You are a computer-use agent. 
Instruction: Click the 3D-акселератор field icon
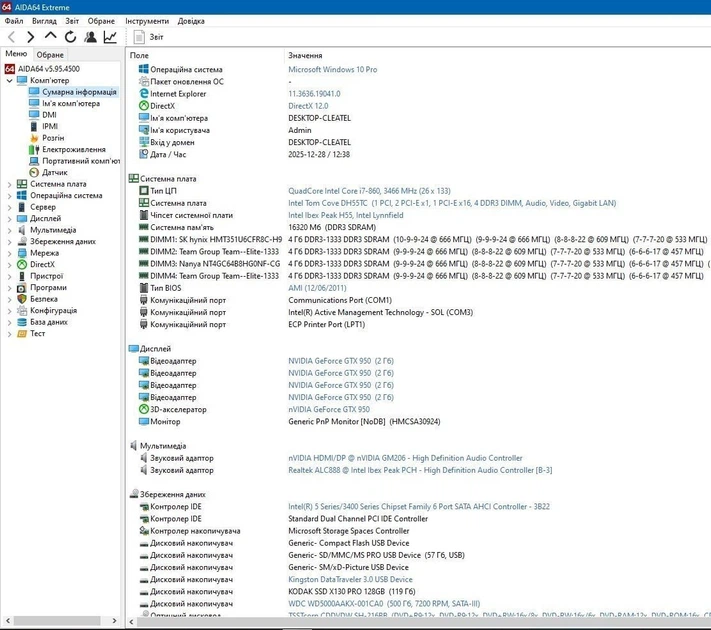pyautogui.click(x=144, y=409)
